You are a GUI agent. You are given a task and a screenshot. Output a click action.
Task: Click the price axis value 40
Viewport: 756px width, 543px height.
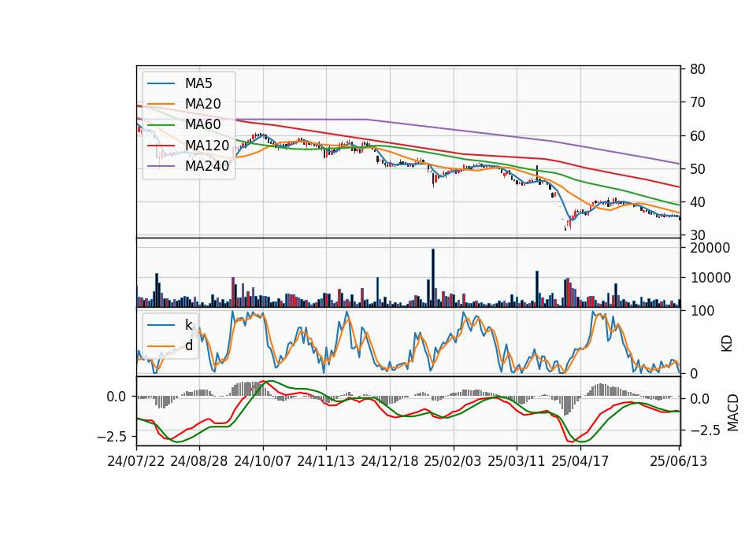(x=698, y=202)
